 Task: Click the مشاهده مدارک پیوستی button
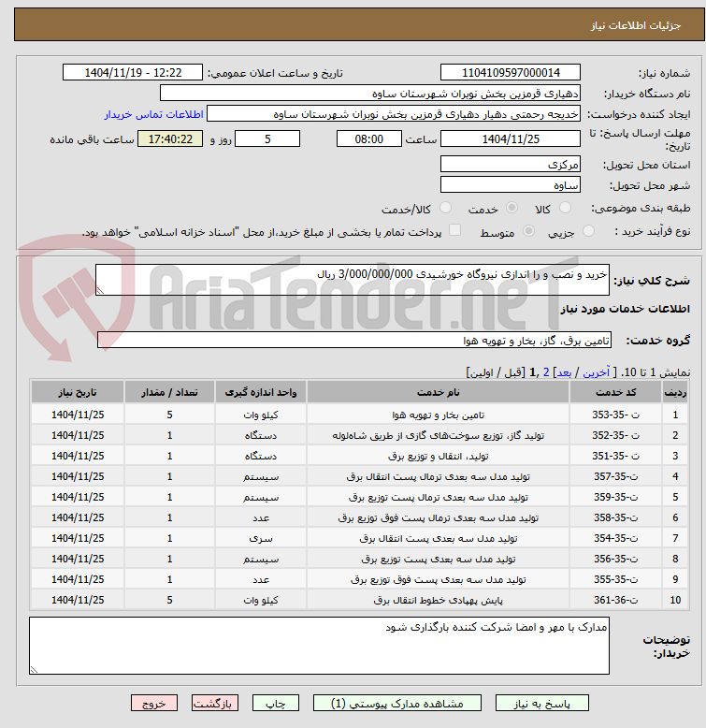[x=397, y=703]
